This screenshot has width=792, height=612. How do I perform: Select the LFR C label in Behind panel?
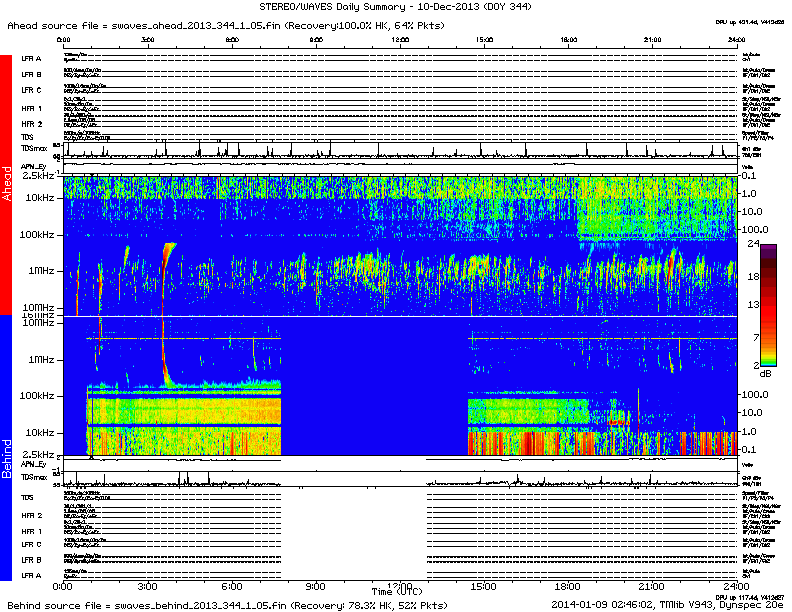coord(31,544)
